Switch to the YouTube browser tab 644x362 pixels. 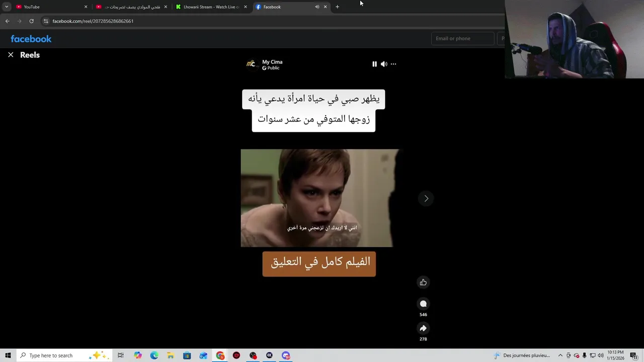[x=50, y=7]
